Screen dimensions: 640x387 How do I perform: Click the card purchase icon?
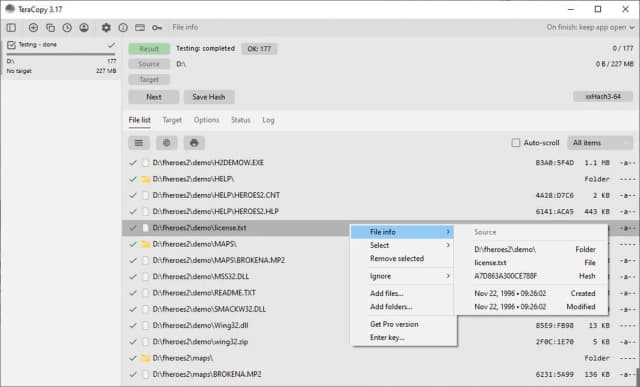140,28
